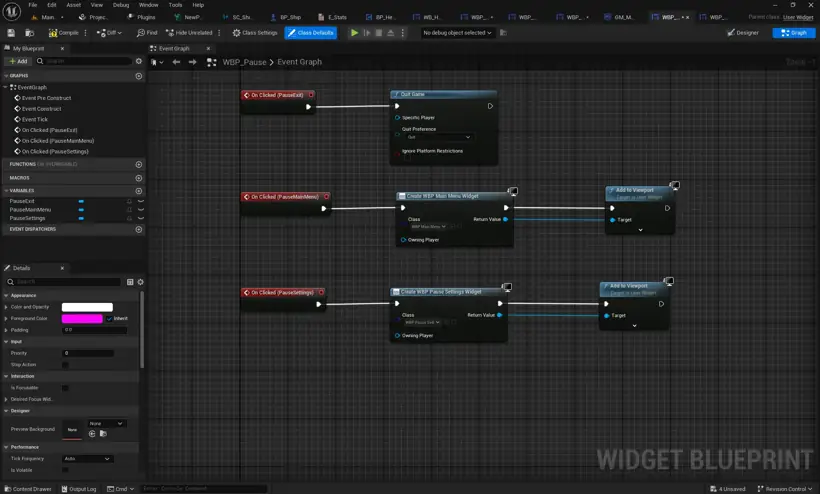Click My Blueprint settings gear icon
Viewport: 820px width, 494px height.
139,61
